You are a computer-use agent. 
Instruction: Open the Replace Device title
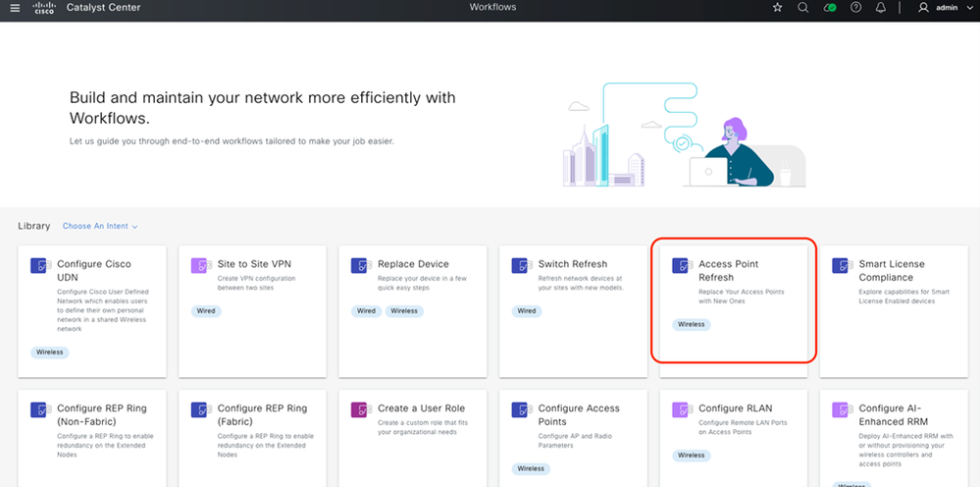point(413,264)
